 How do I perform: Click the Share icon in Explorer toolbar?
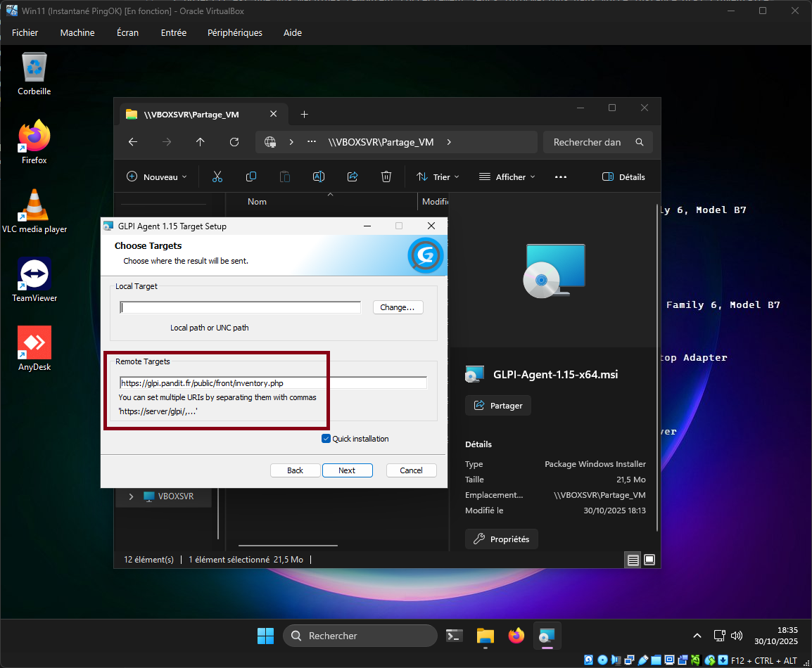353,177
